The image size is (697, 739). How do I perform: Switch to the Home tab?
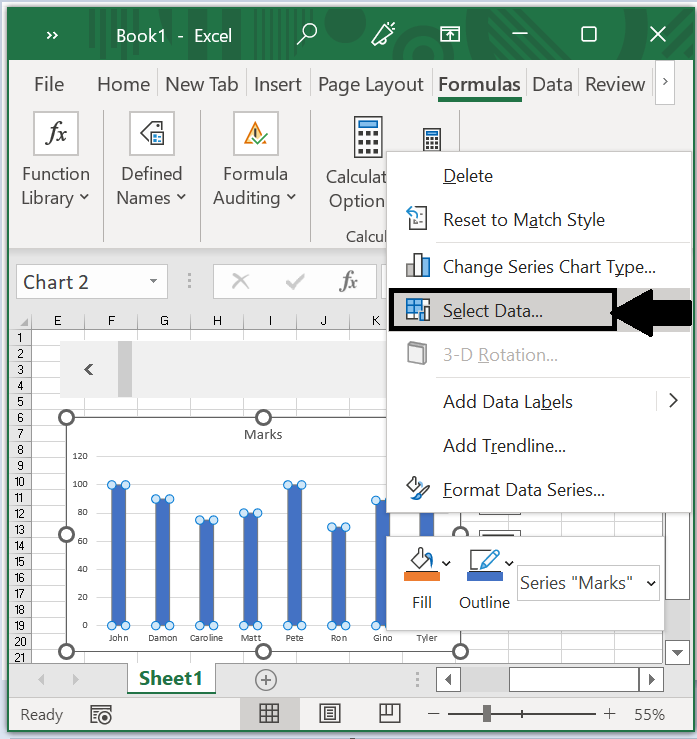coord(123,84)
